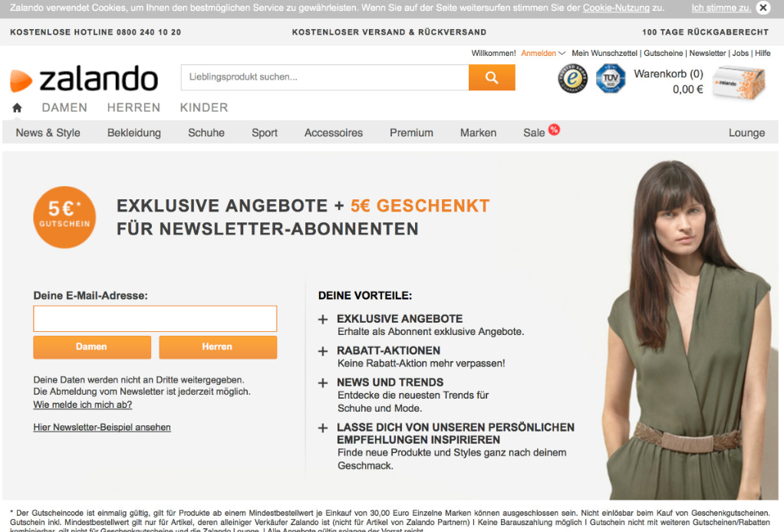
Task: Click the Zalando shipping box cart icon
Action: click(739, 83)
